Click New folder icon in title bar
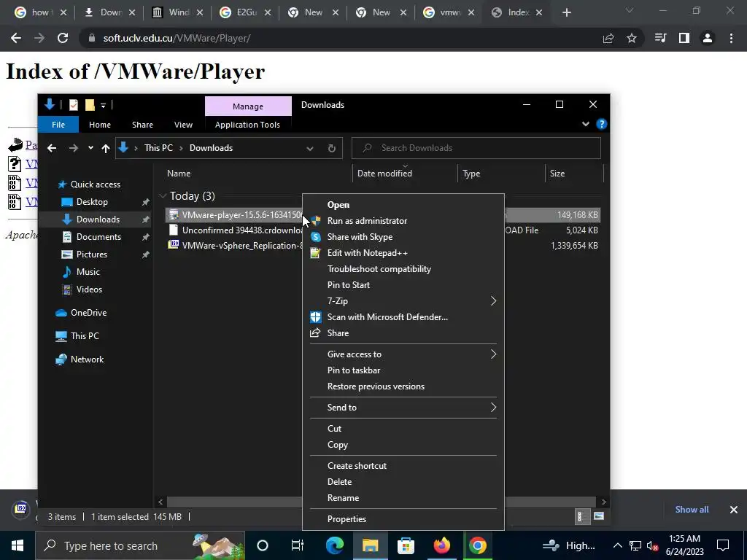This screenshot has height=560, width=747. 90,105
